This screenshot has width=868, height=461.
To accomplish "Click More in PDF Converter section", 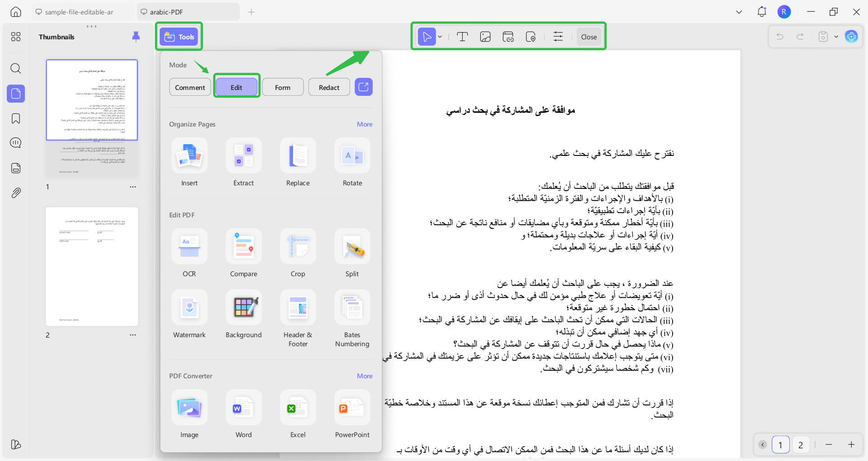I will [x=365, y=376].
